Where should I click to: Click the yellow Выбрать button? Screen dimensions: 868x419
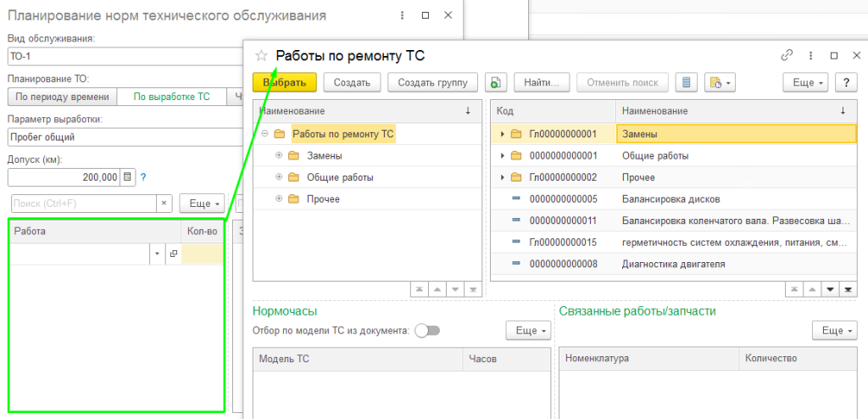click(284, 82)
